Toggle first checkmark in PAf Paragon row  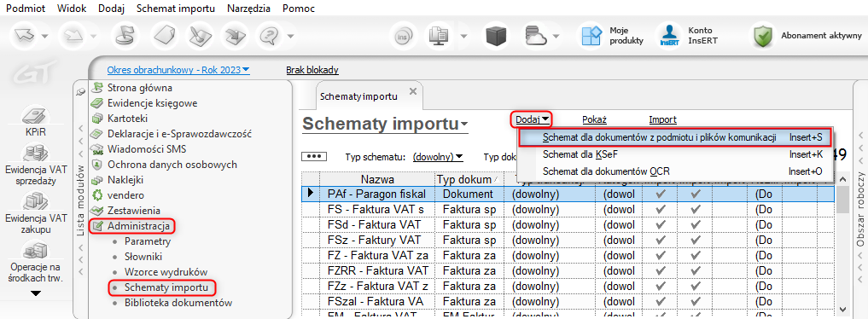click(x=661, y=194)
